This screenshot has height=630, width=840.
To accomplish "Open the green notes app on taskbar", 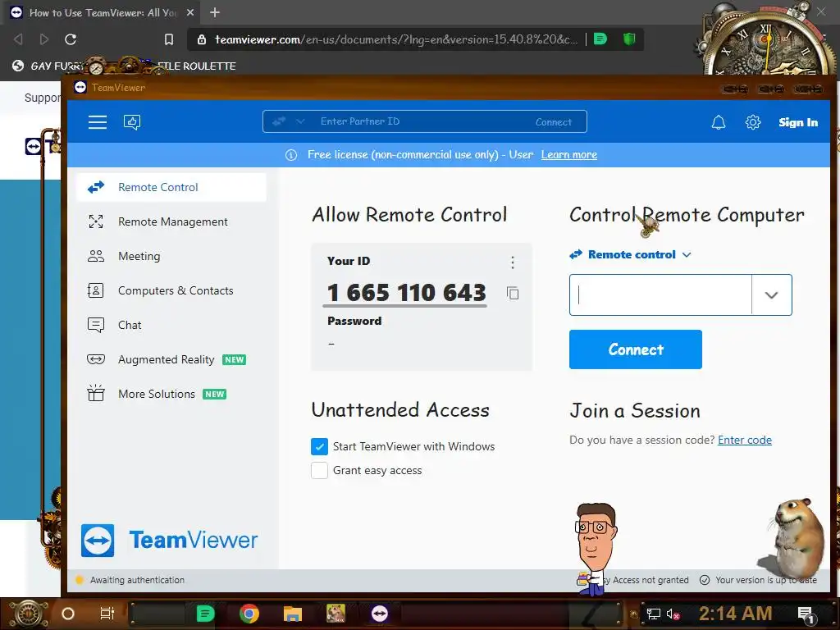I will (x=205, y=614).
